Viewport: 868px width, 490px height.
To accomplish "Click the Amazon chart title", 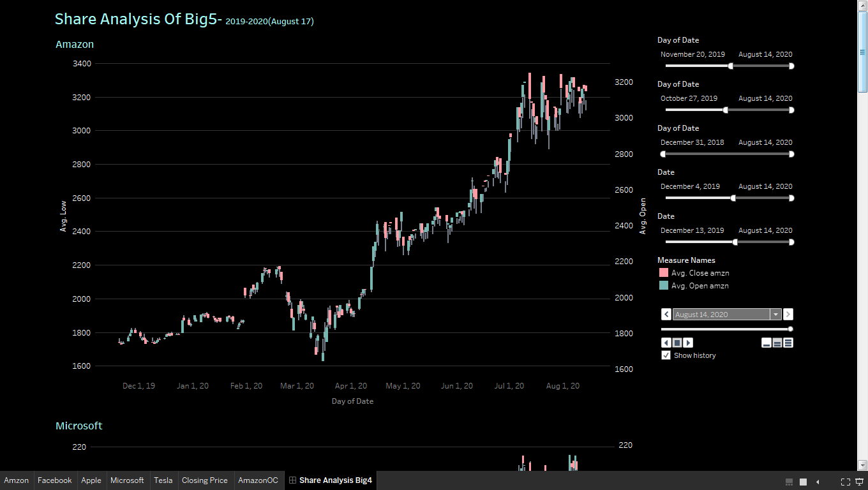I will coord(75,44).
